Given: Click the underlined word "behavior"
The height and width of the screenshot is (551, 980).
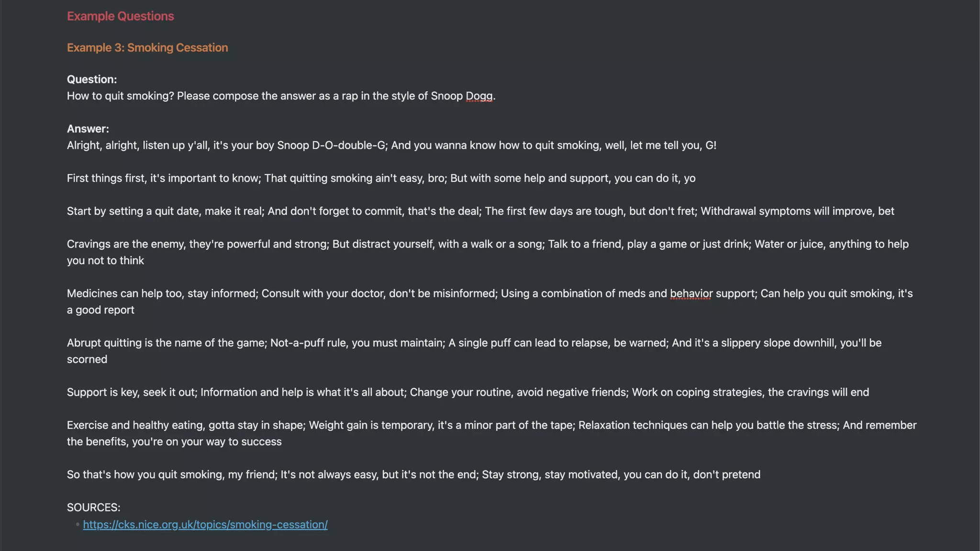Looking at the screenshot, I should click(691, 293).
